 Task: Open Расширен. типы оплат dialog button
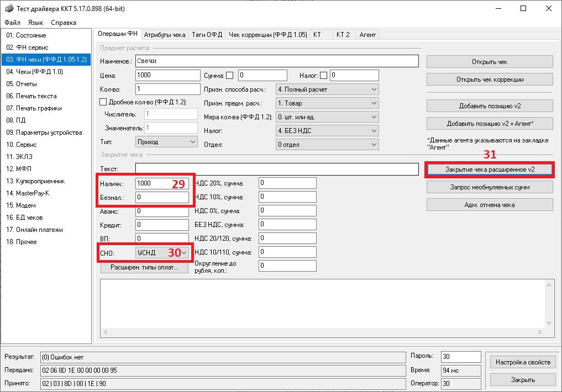tap(144, 267)
